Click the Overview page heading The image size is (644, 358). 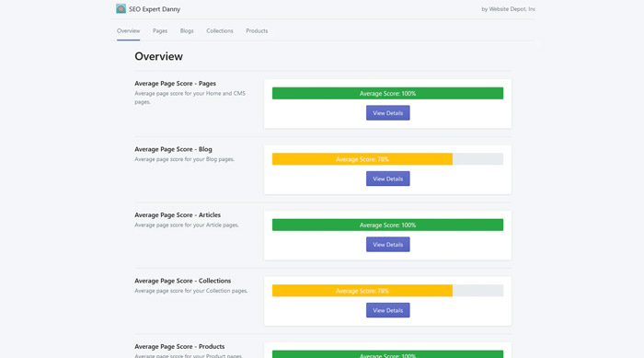pyautogui.click(x=158, y=56)
